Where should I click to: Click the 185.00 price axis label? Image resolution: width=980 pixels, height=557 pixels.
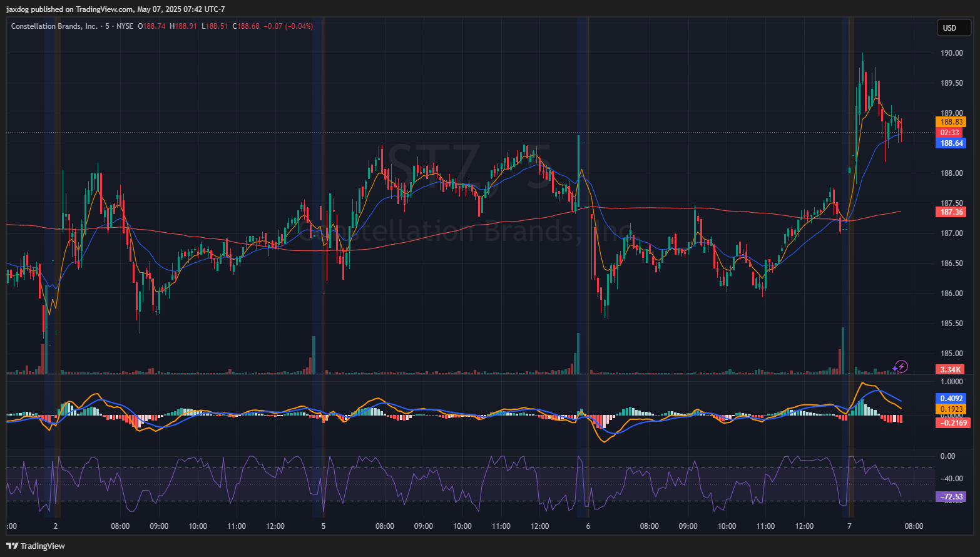click(x=952, y=354)
